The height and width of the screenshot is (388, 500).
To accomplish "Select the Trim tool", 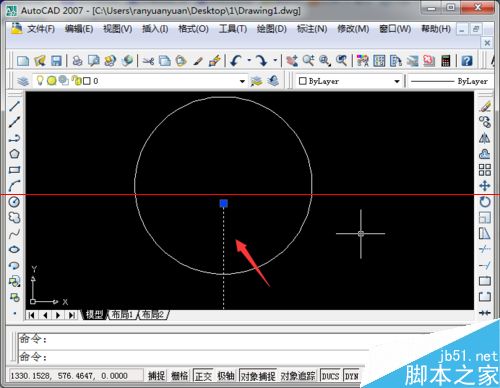I will pos(485,249).
